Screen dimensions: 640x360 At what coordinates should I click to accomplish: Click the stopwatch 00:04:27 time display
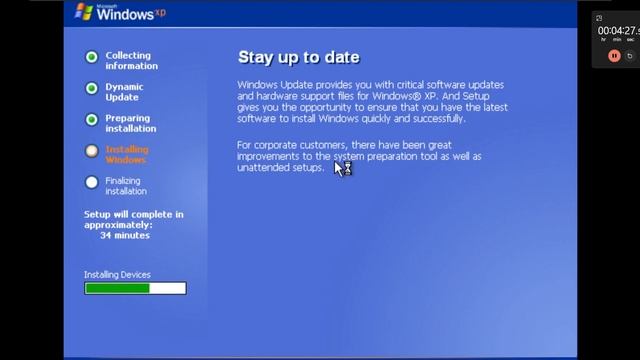(618, 31)
